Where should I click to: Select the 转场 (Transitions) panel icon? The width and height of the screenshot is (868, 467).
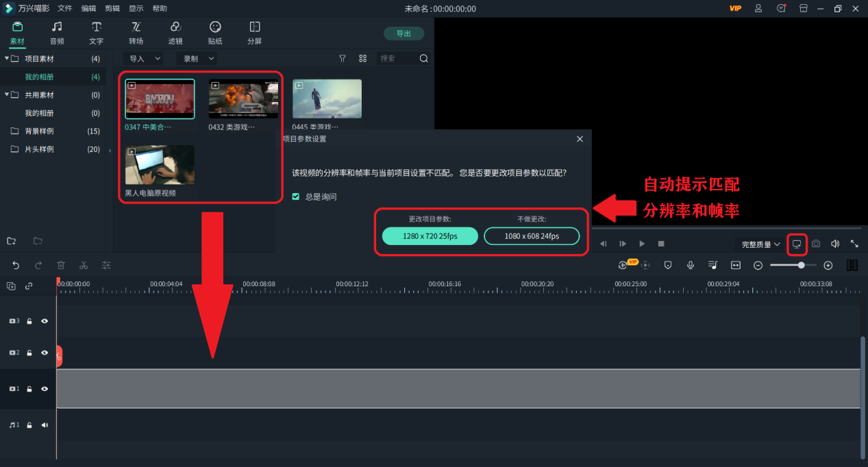[136, 32]
